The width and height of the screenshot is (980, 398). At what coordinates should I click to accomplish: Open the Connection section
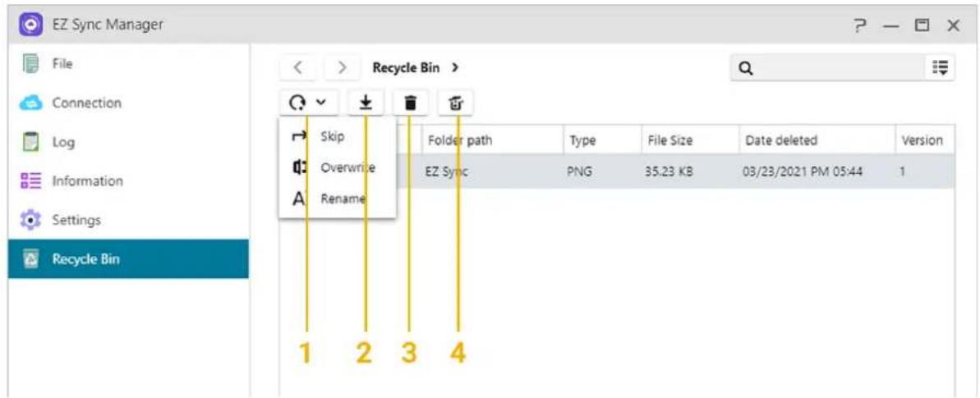pos(86,103)
